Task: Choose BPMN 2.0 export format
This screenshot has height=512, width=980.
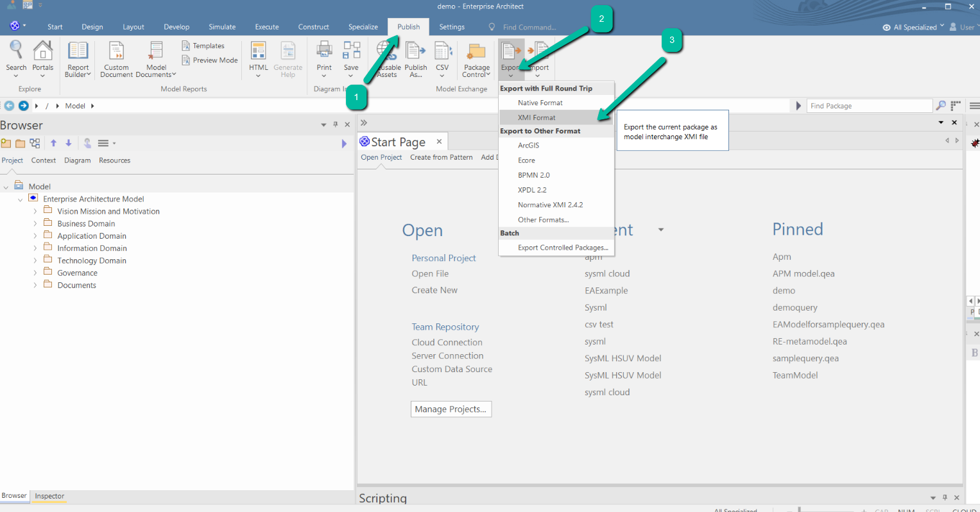Action: pyautogui.click(x=556, y=175)
